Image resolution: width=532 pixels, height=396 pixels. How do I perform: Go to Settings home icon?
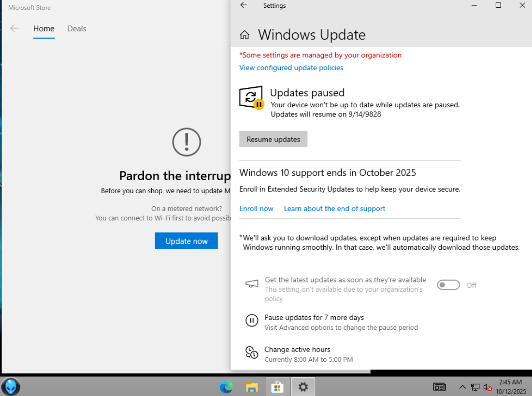tap(244, 35)
